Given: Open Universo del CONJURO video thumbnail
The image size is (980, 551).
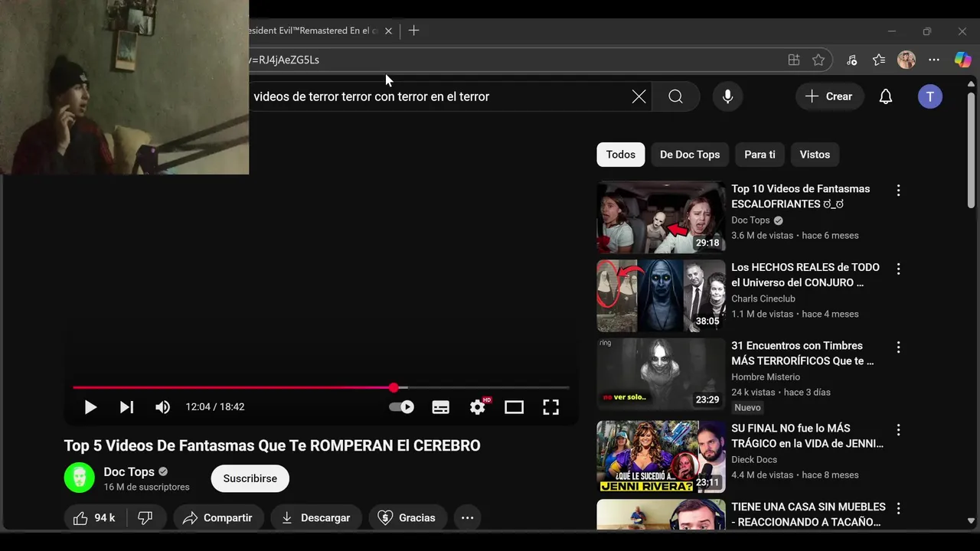Looking at the screenshot, I should pos(661,296).
